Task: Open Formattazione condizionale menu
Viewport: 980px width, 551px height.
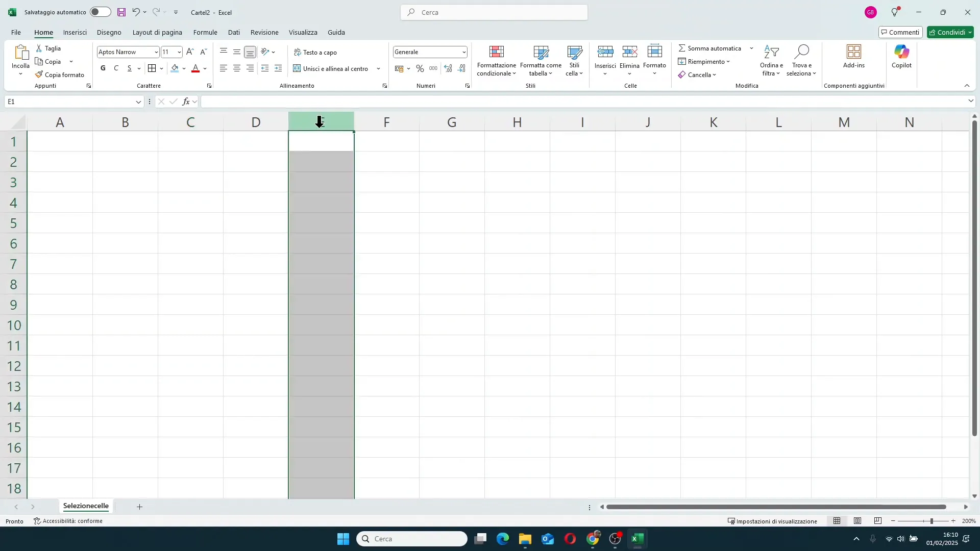Action: pos(497,61)
